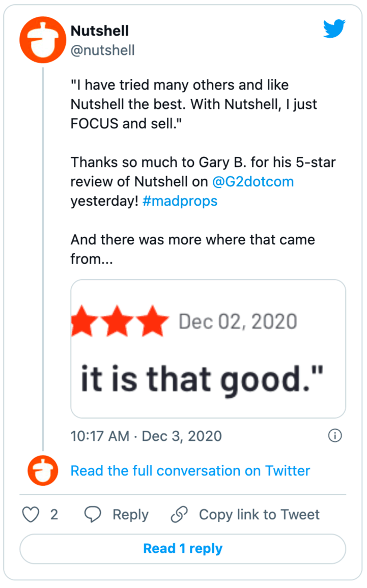367x588 pixels.
Task: Select the heart icon to like the tweet
Action: [x=30, y=515]
